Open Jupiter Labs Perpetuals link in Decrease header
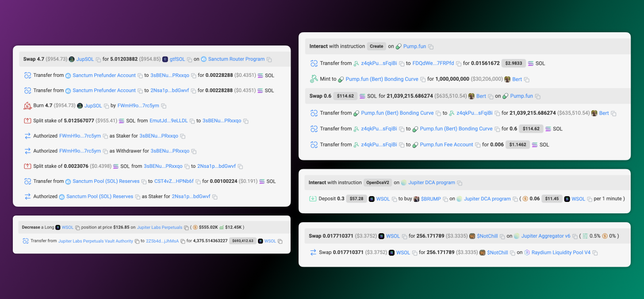Image resolution: width=644 pixels, height=299 pixels. click(x=160, y=227)
